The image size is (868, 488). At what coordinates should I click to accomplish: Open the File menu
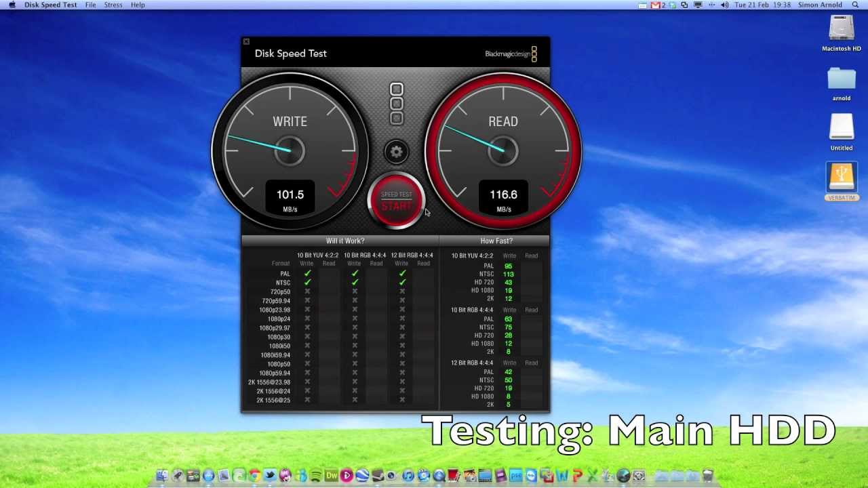(x=90, y=5)
